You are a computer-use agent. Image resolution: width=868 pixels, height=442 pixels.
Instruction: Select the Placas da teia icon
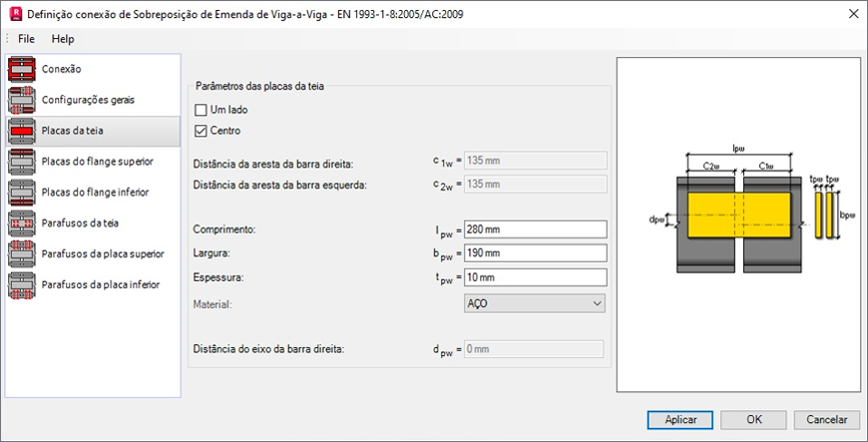[x=22, y=132]
